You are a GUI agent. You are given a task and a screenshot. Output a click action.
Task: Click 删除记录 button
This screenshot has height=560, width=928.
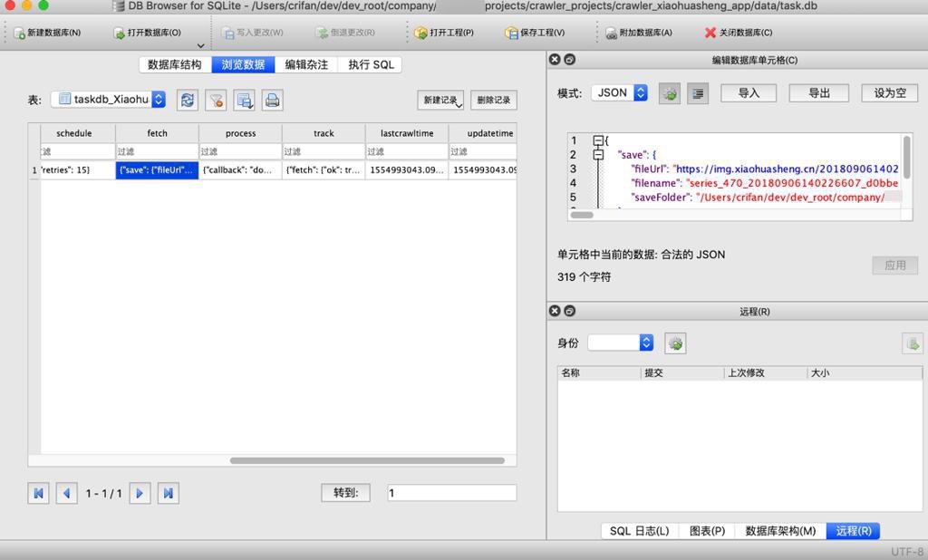[x=494, y=100]
